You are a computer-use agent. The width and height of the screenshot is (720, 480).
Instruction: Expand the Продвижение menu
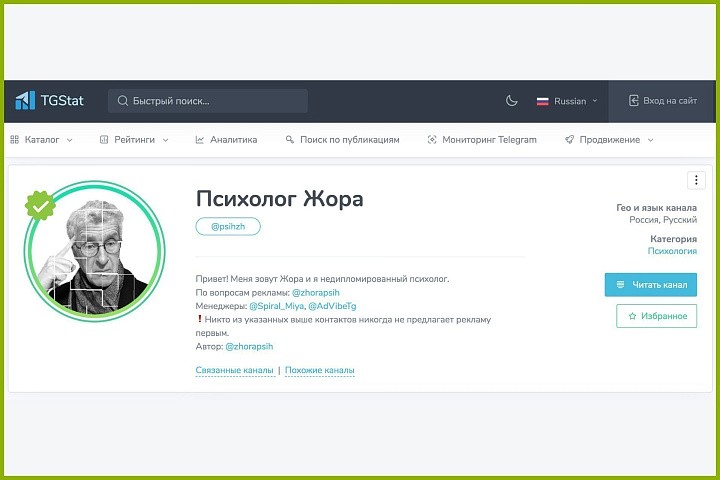click(608, 140)
